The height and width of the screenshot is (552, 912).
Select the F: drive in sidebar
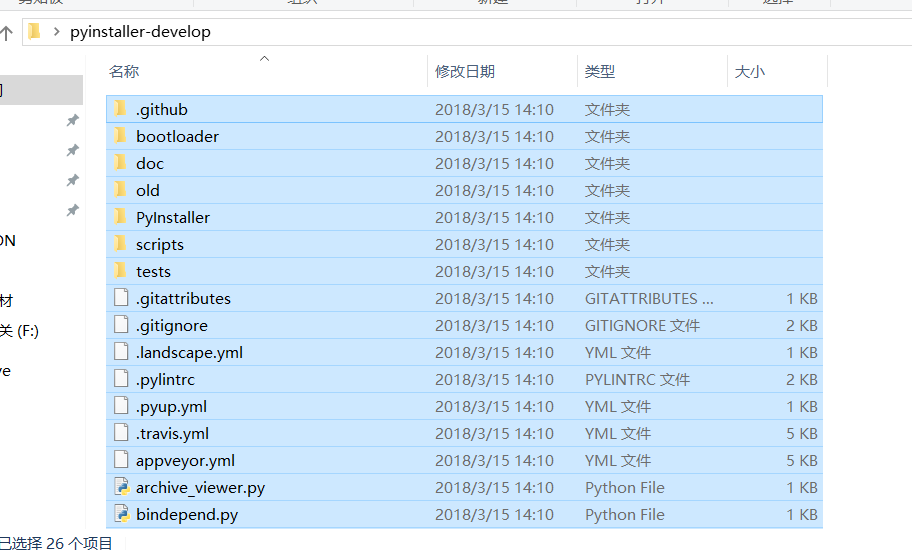(19, 331)
